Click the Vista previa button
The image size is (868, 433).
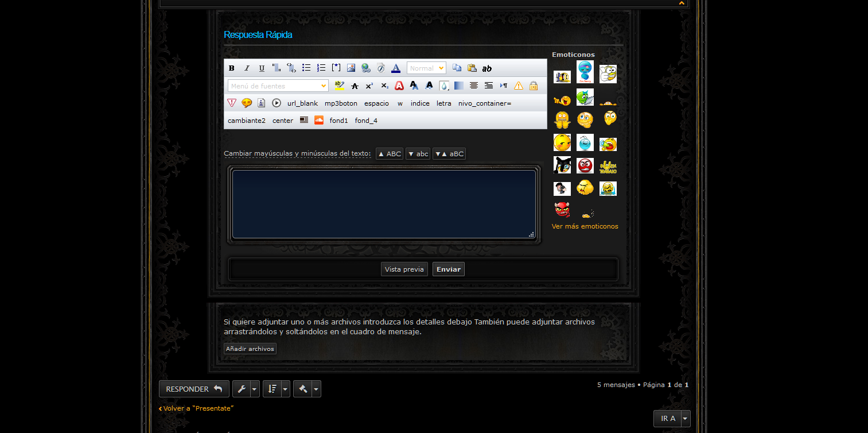click(x=404, y=269)
